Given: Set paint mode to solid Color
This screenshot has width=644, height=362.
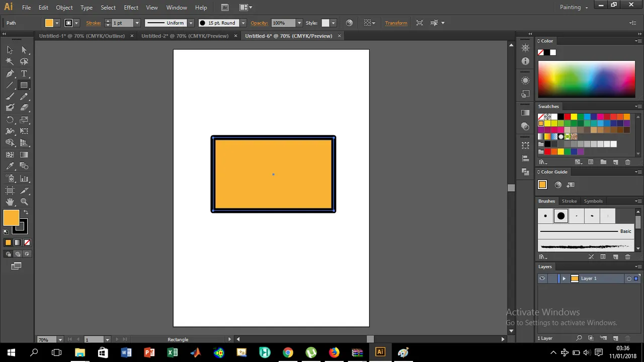Looking at the screenshot, I should click(8, 242).
